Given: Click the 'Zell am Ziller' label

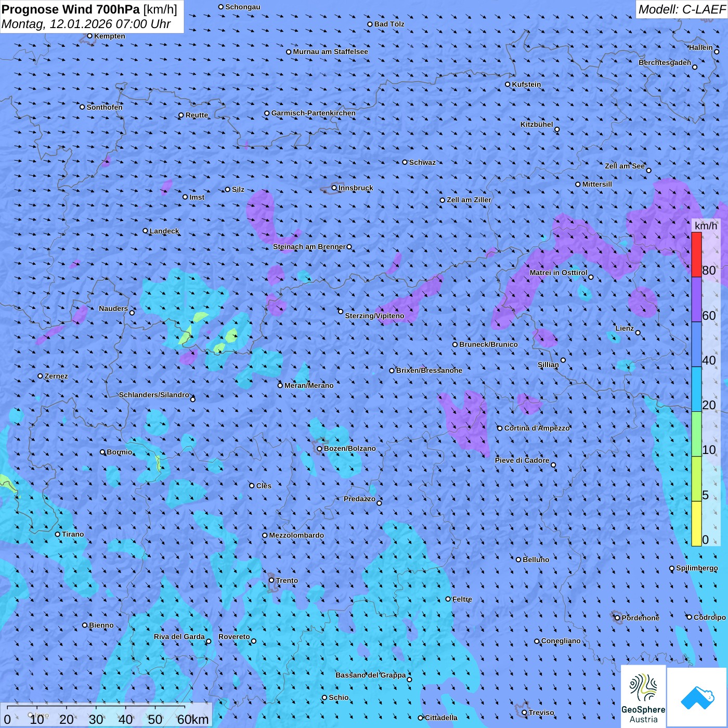Looking at the screenshot, I should click(469, 200).
